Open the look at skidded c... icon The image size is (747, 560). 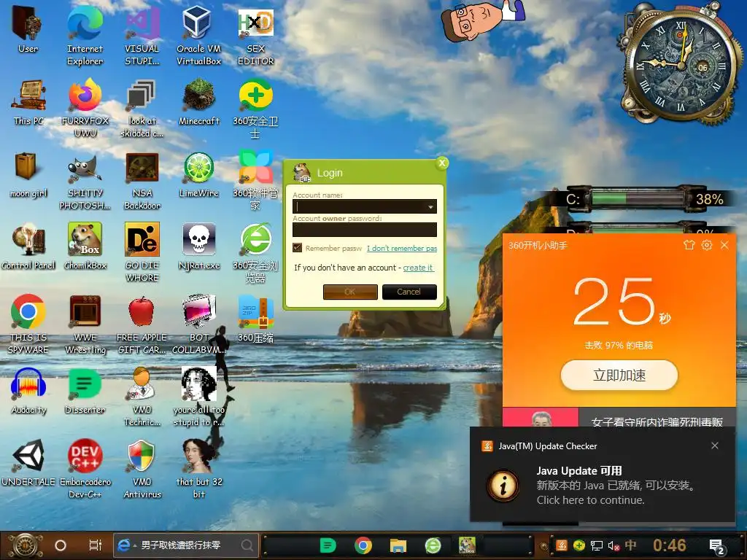pos(142,108)
